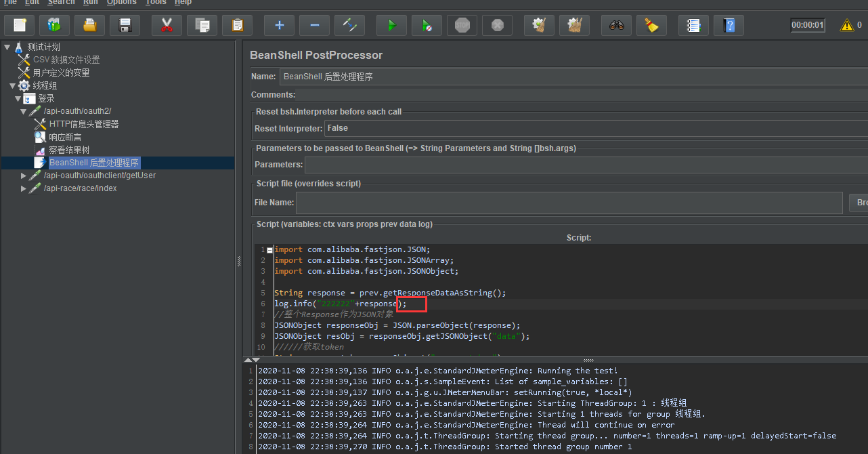This screenshot has width=868, height=454.
Task: Open Help using the question mark icon
Action: tap(729, 26)
